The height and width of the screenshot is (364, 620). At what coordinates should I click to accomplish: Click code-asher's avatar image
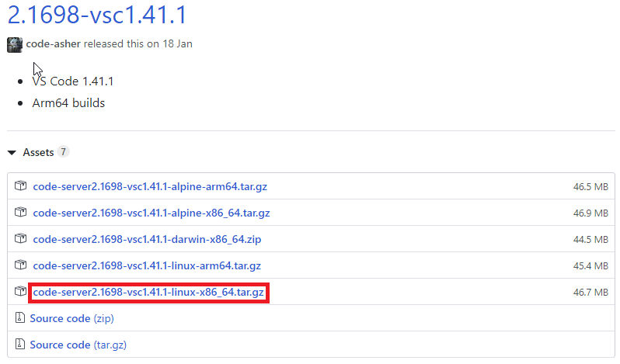coord(15,45)
